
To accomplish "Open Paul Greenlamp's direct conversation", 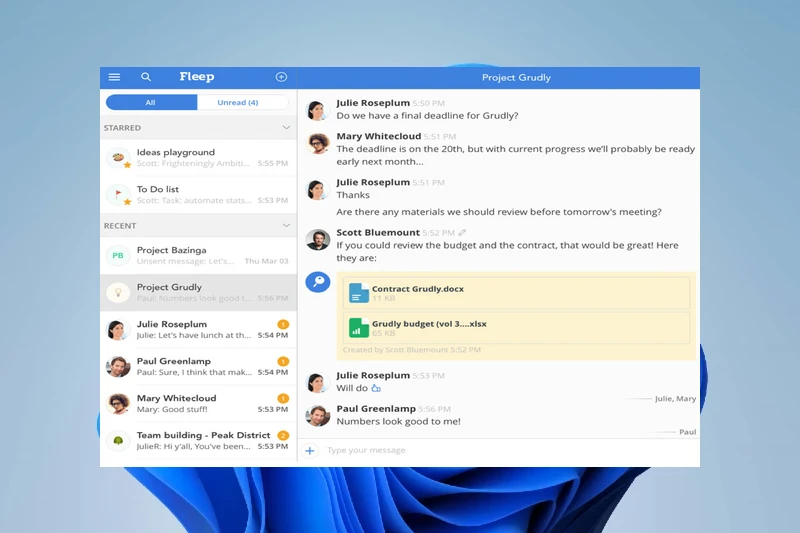I will click(198, 366).
